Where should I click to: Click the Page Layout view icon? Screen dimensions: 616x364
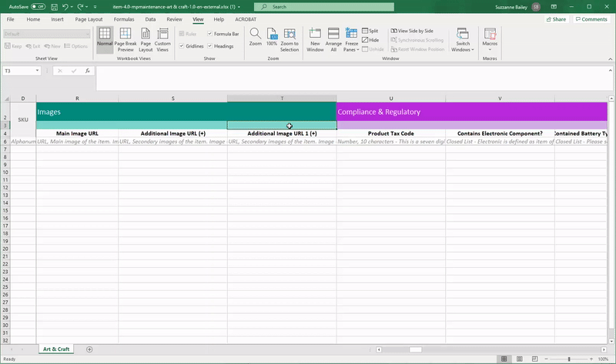pyautogui.click(x=146, y=40)
